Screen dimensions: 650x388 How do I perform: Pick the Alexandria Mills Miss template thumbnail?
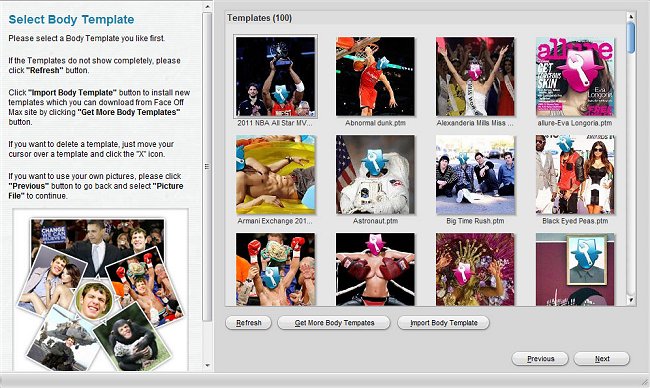475,77
